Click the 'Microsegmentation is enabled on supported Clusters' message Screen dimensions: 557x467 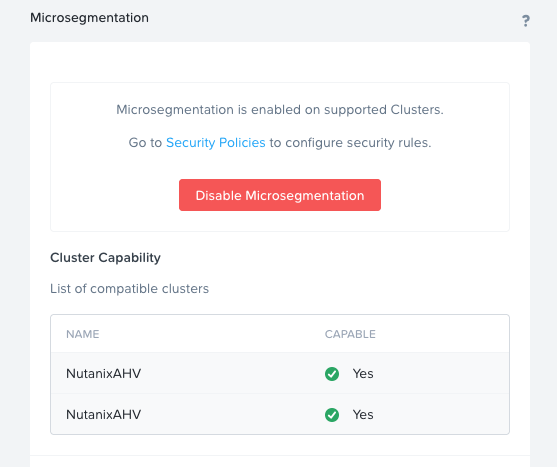(x=280, y=110)
